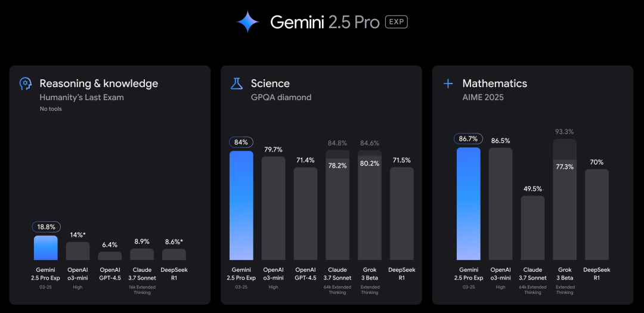Click the Science flask icon
644x313 pixels.
coord(236,83)
